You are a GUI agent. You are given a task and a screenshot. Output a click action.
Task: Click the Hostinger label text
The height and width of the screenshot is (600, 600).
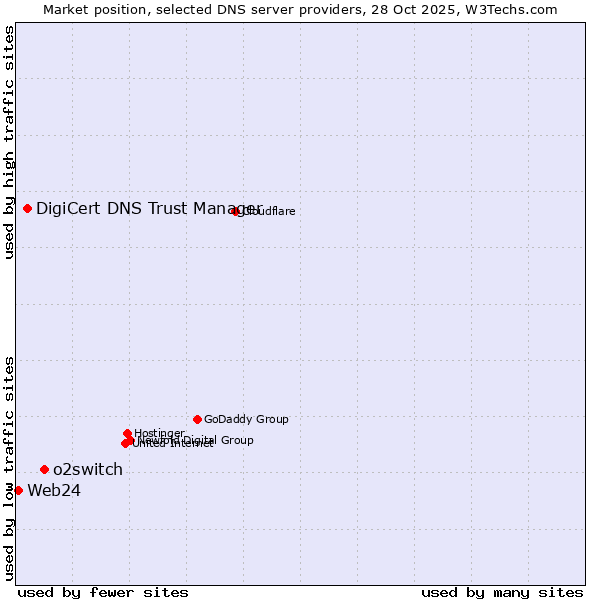[160, 433]
